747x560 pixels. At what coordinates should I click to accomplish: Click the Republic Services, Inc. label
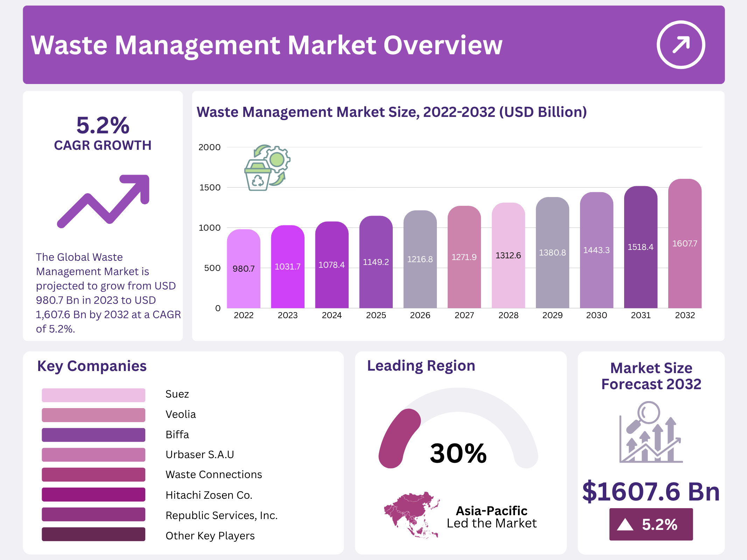pyautogui.click(x=221, y=516)
